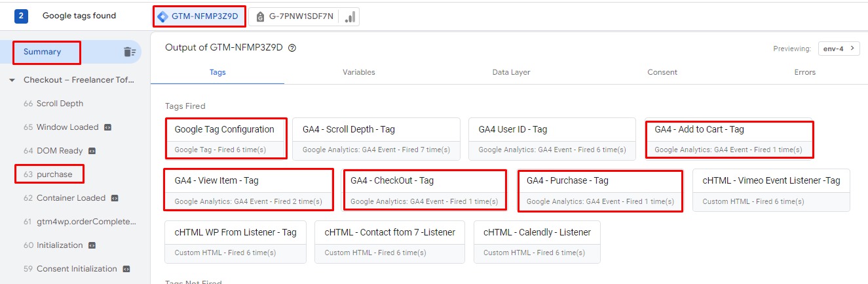Click the code icon beside Container Loaded
Image resolution: width=868 pixels, height=284 pixels.
tap(115, 198)
